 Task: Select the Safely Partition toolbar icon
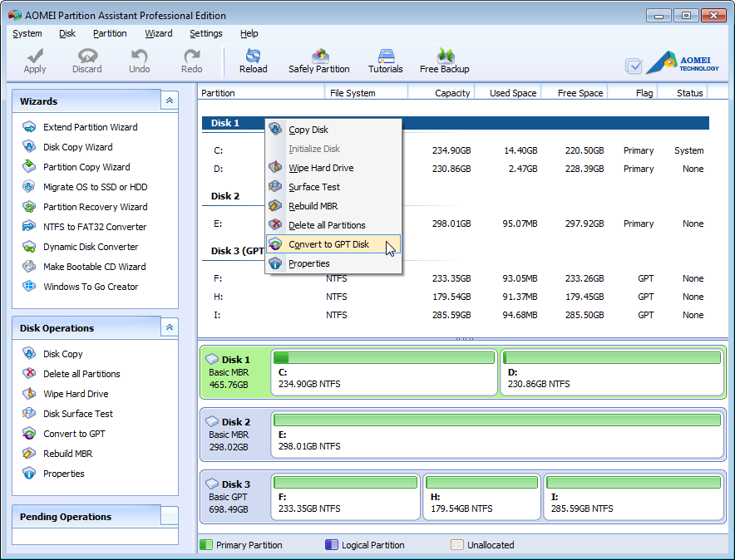coord(319,59)
